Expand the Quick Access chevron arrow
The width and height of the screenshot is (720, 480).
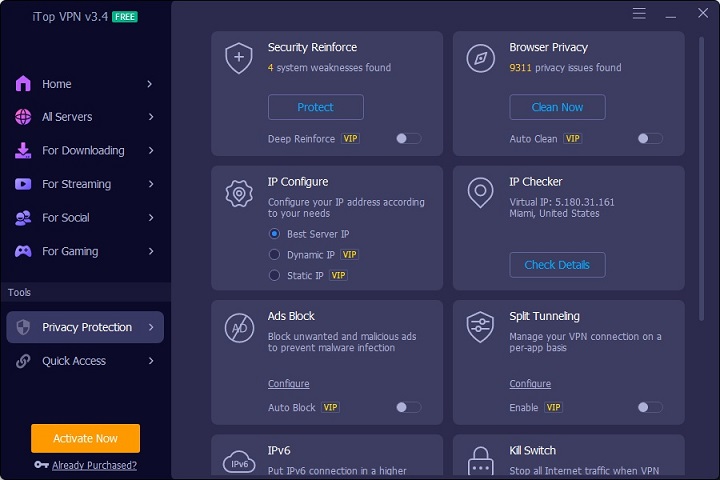pyautogui.click(x=150, y=361)
